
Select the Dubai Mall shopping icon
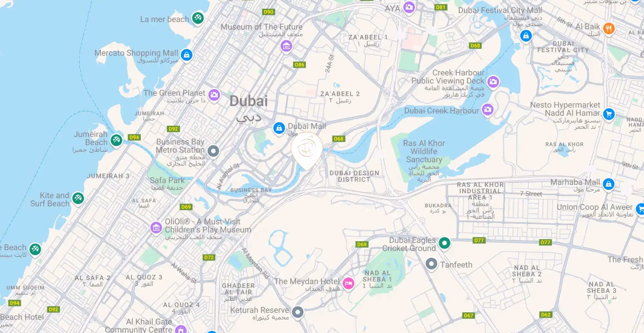coord(279,128)
